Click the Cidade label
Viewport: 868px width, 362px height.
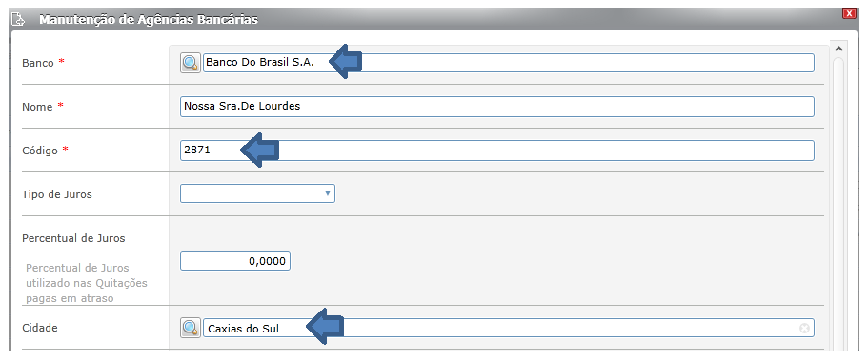pyautogui.click(x=40, y=328)
